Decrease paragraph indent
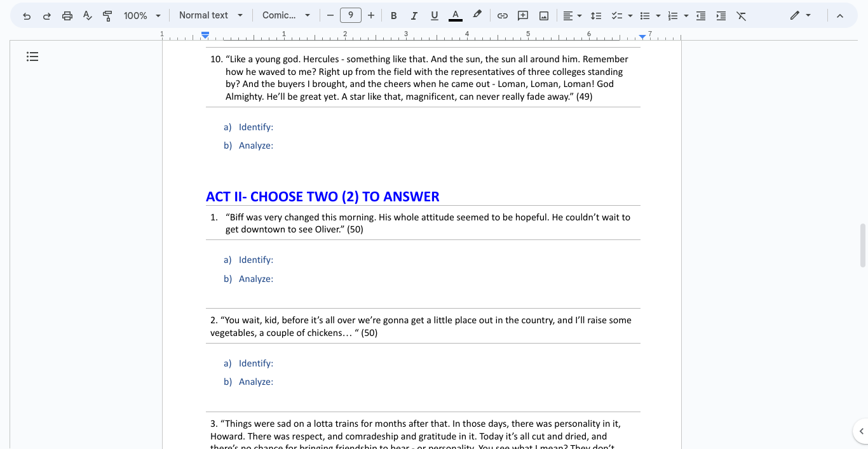This screenshot has width=868, height=449. [701, 16]
